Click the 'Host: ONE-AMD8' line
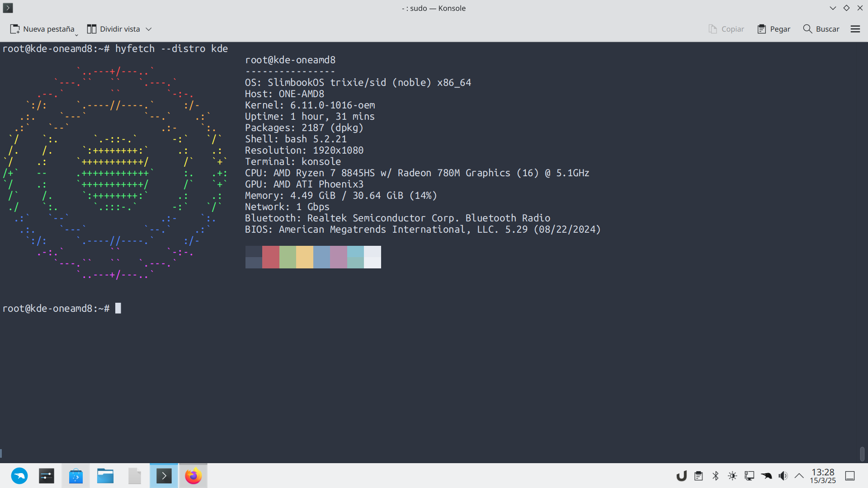Image resolution: width=868 pixels, height=488 pixels. pos(284,94)
